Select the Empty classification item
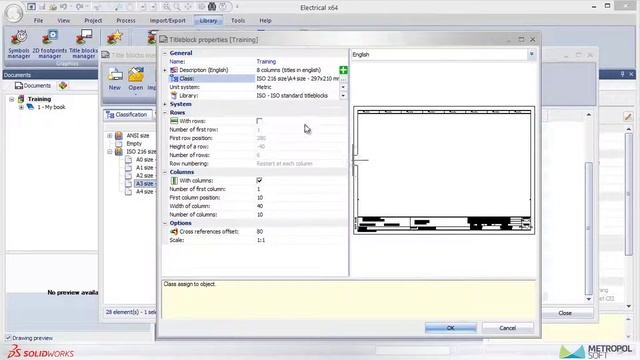 134,144
